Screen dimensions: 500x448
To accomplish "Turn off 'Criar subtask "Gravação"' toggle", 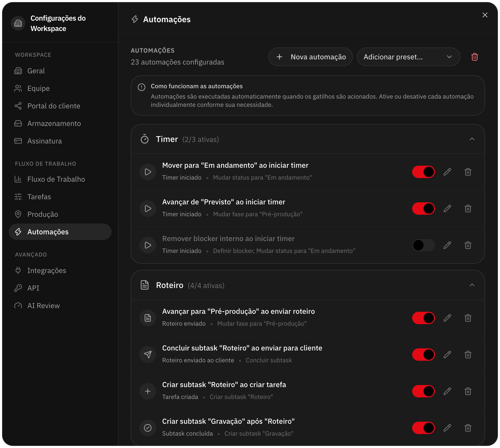I will 424,428.
